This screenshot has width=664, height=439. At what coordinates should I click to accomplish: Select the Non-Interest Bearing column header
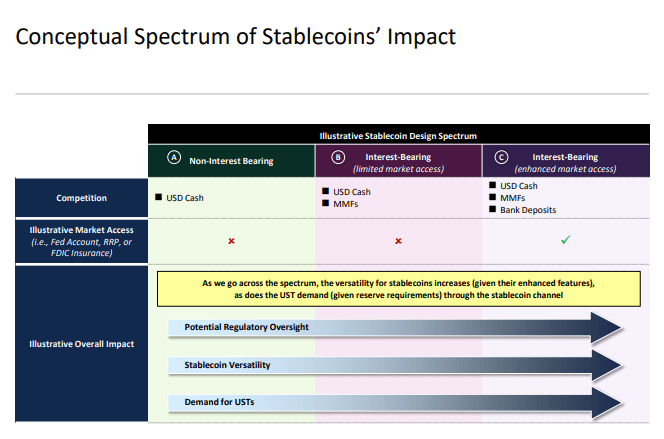tap(231, 160)
